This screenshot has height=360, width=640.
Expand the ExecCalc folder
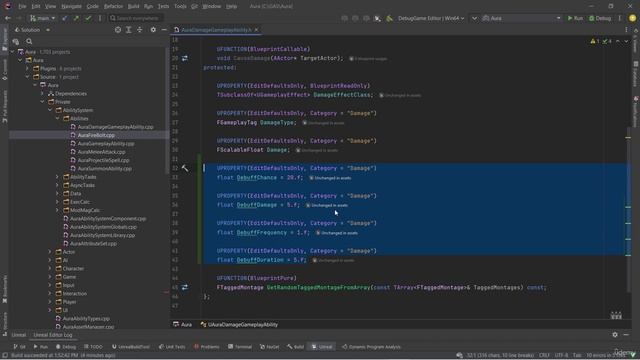click(x=58, y=202)
